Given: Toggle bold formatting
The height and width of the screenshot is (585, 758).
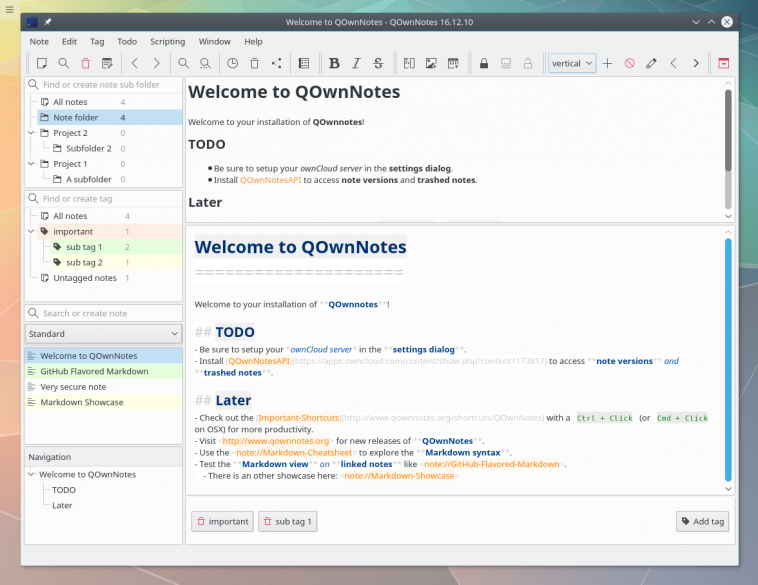Looking at the screenshot, I should point(334,63).
